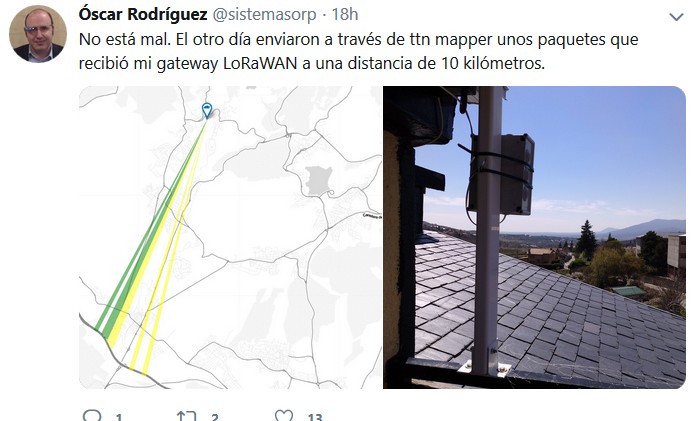
Task: Open the reply speech bubble icon
Action: [x=92, y=417]
